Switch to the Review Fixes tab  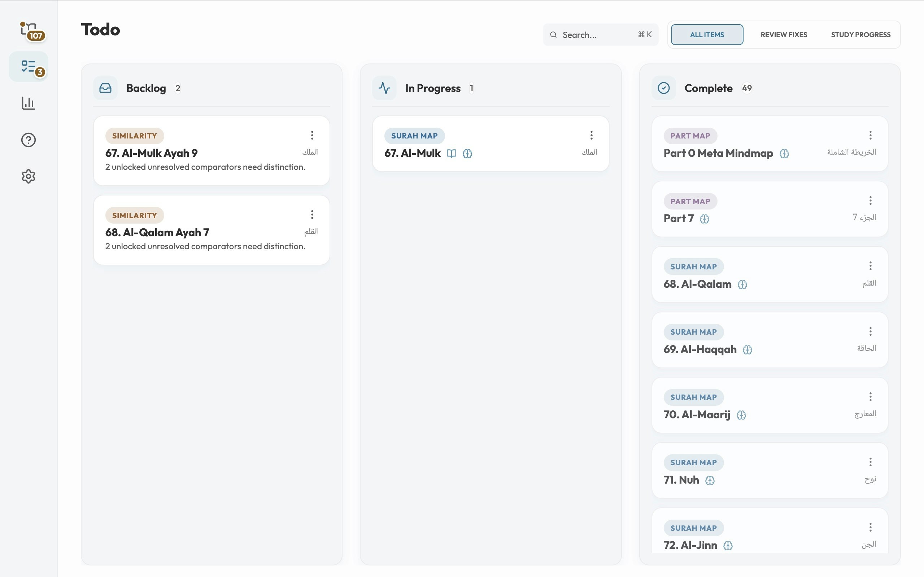[784, 35]
